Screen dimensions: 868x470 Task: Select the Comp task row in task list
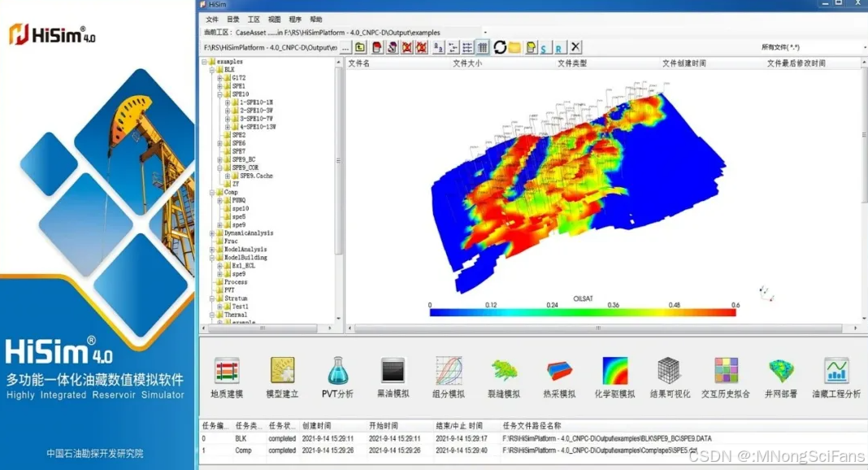coord(533,450)
